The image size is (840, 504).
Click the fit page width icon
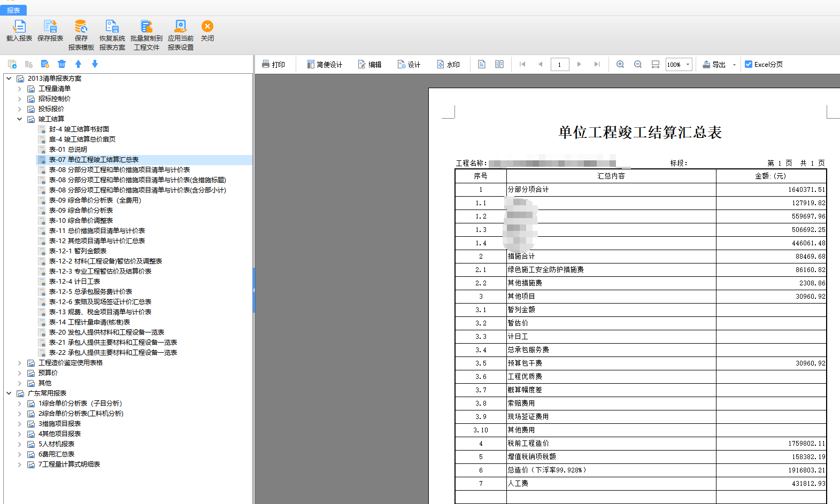[x=656, y=64]
